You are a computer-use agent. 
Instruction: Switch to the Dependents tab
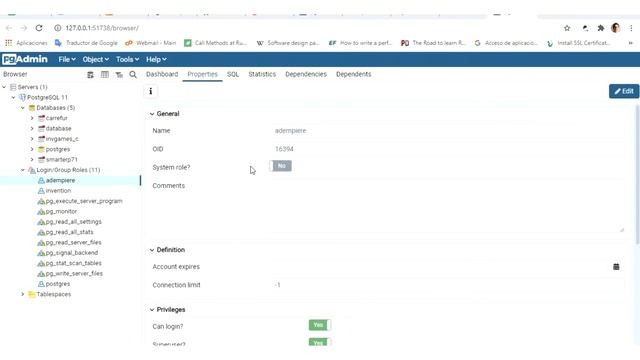(353, 74)
